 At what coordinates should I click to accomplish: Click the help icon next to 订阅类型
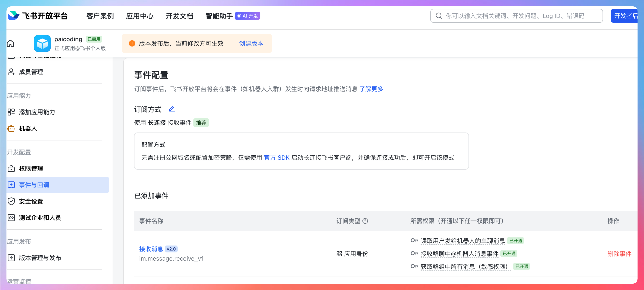tap(365, 221)
